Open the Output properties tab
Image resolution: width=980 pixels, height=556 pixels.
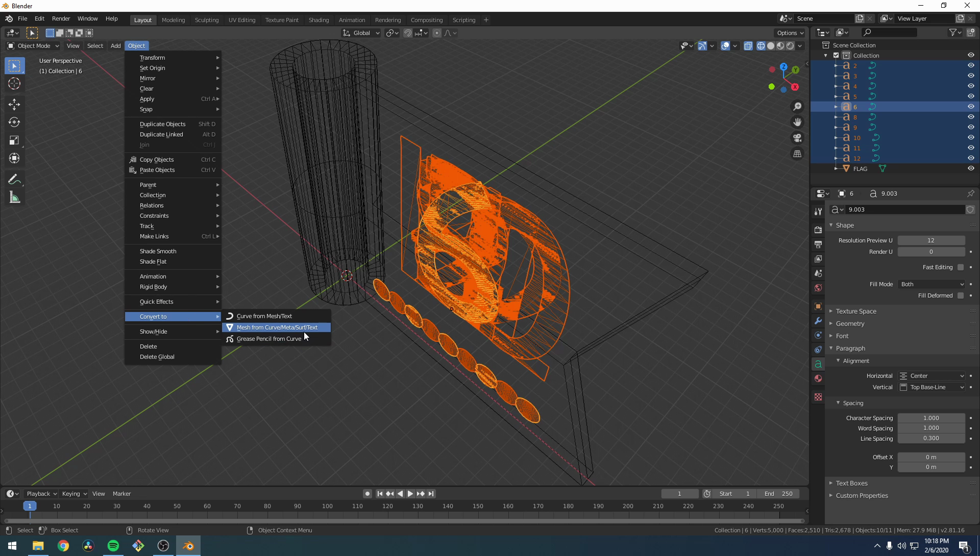(x=818, y=245)
